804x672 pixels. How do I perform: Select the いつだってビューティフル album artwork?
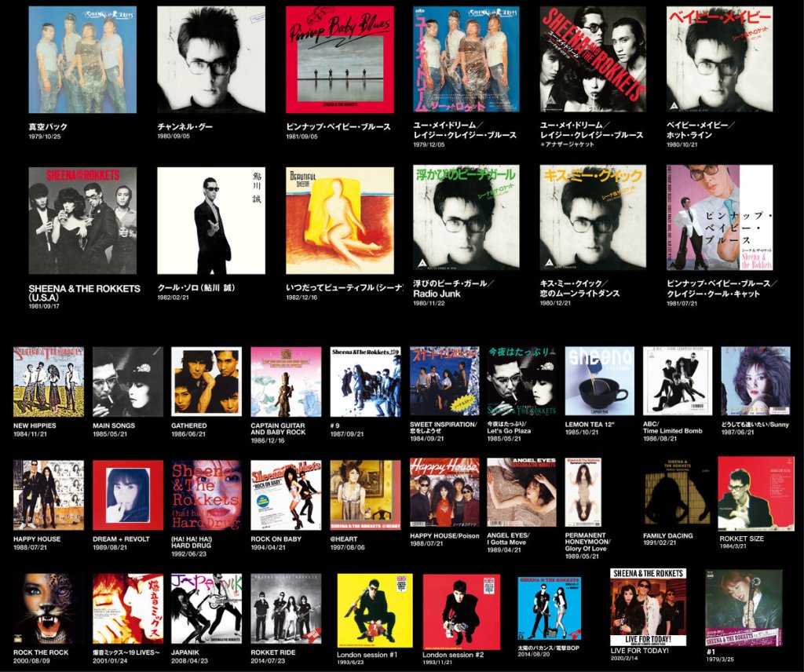pos(339,220)
